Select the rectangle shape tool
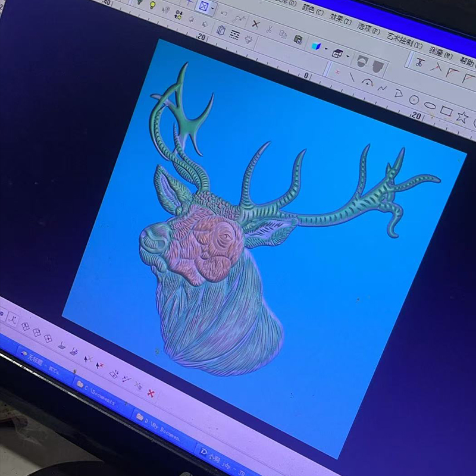Image resolution: width=476 pixels, height=476 pixels. pos(446,111)
